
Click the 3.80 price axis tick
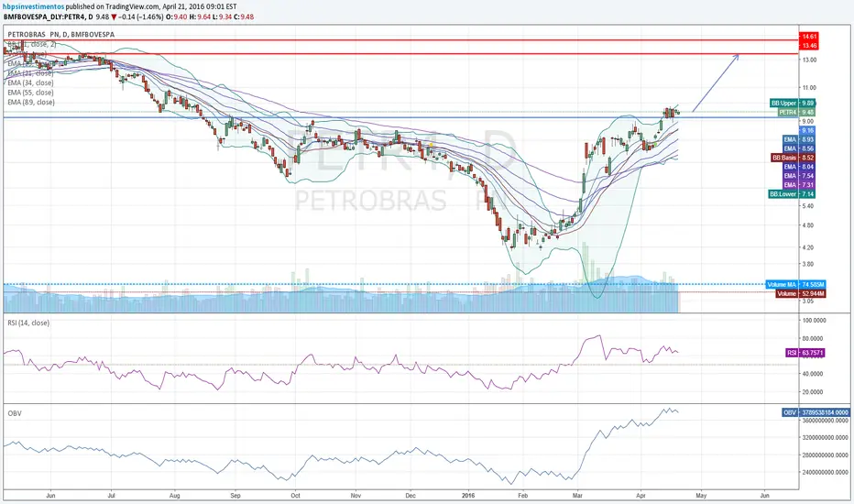(807, 264)
